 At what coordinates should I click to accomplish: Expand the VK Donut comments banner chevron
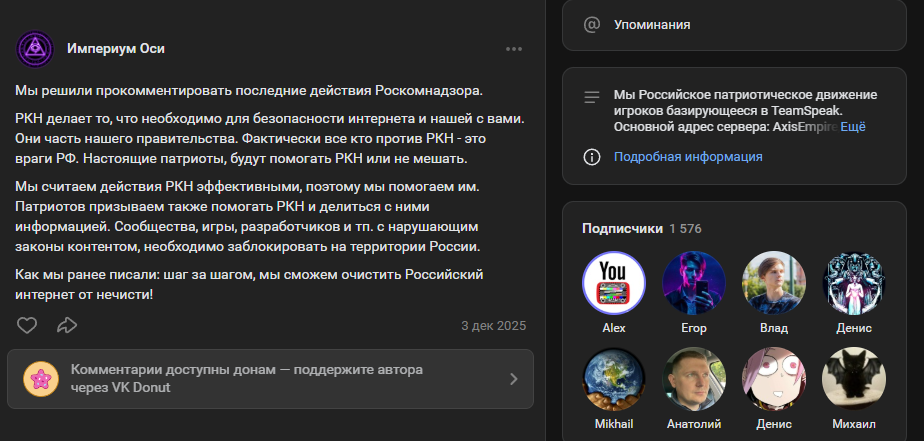[x=513, y=378]
